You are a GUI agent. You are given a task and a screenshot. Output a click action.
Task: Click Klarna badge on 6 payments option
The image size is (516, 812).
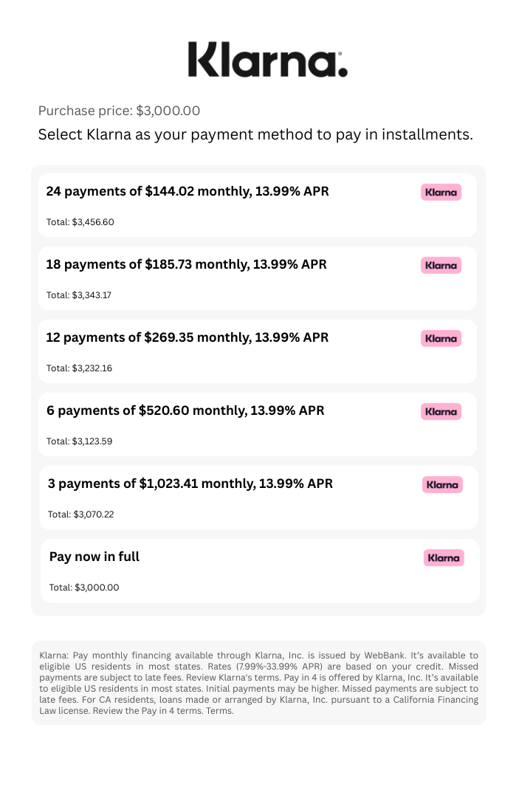coord(441,411)
